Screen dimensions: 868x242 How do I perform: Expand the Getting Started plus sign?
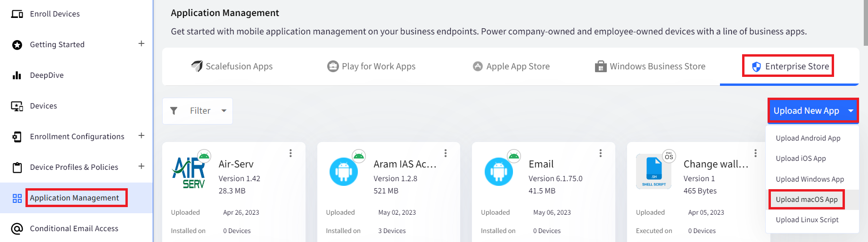(x=141, y=43)
